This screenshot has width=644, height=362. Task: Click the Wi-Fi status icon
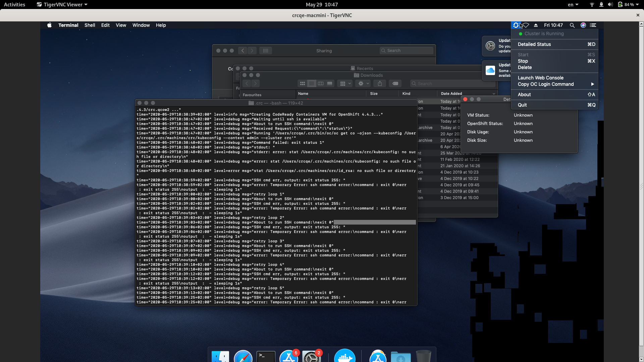point(526,25)
